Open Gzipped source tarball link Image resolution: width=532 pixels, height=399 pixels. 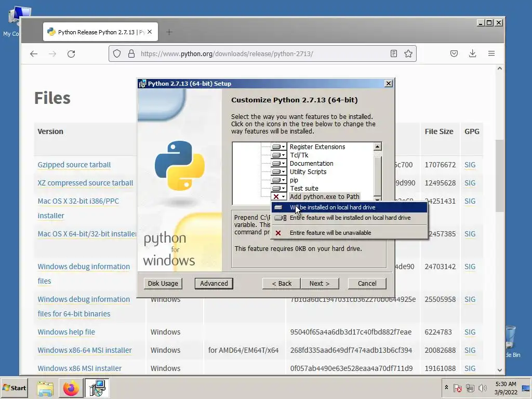point(74,165)
